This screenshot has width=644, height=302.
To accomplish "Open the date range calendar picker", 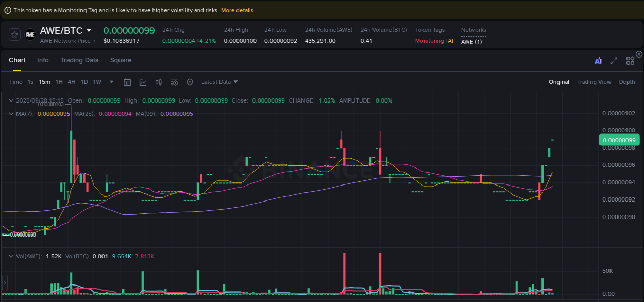I will click(x=127, y=81).
